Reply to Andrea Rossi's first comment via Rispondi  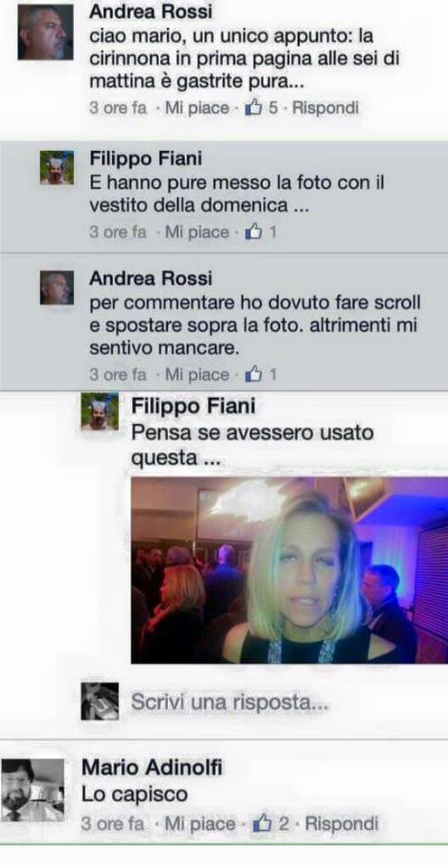point(325,108)
